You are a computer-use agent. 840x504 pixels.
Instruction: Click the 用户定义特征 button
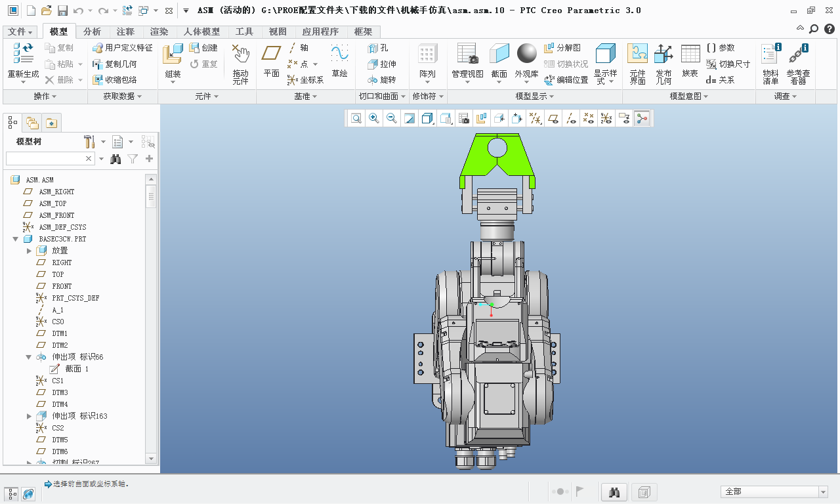tap(123, 48)
